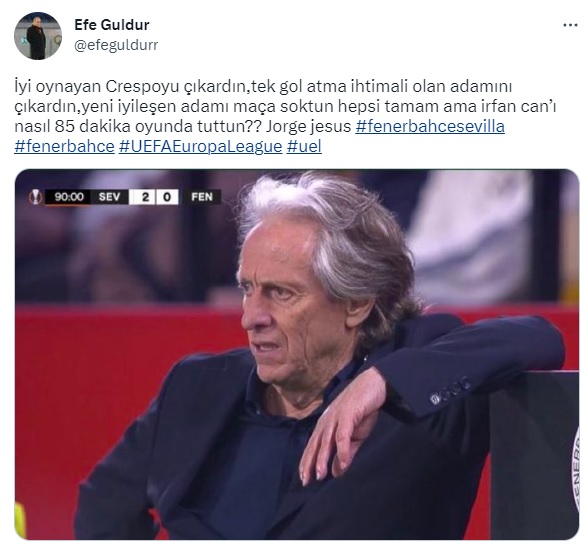Click the SEV team label on scoreboard
The width and height of the screenshot is (586, 555).
[x=109, y=197]
